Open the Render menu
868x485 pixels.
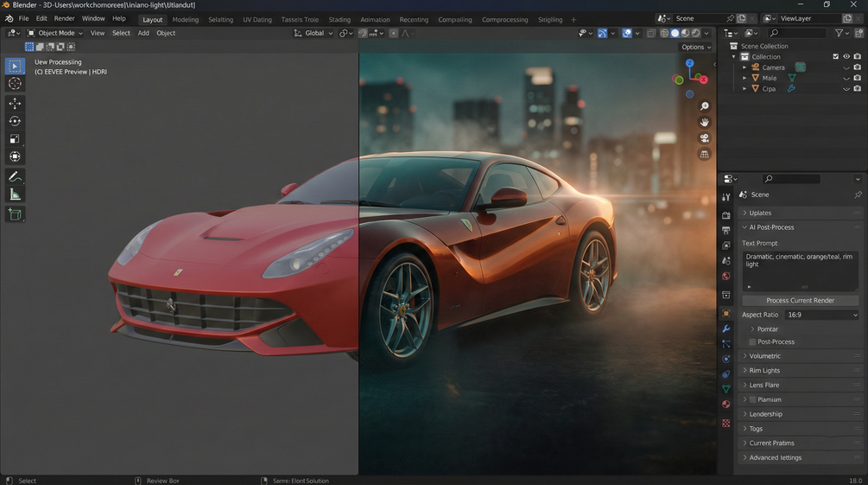(x=64, y=18)
